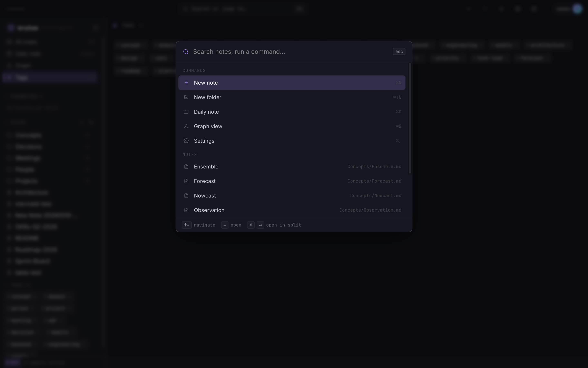Click the graph node icon beside Graph view
This screenshot has height=368, width=588.
tap(186, 126)
